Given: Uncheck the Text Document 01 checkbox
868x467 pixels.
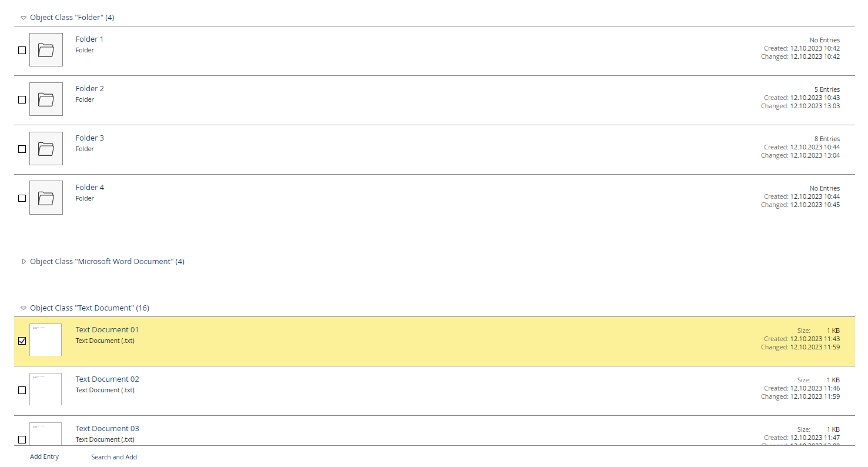Looking at the screenshot, I should point(22,341).
